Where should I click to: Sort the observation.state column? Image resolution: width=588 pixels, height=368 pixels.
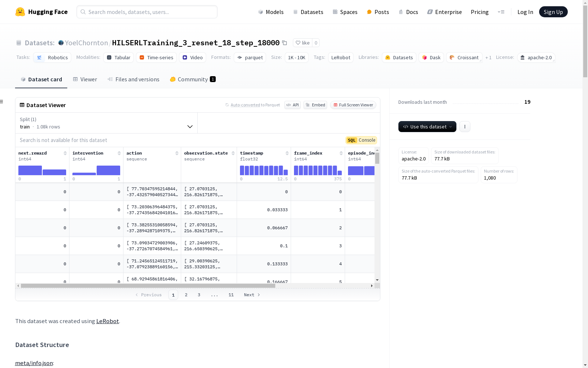click(233, 153)
